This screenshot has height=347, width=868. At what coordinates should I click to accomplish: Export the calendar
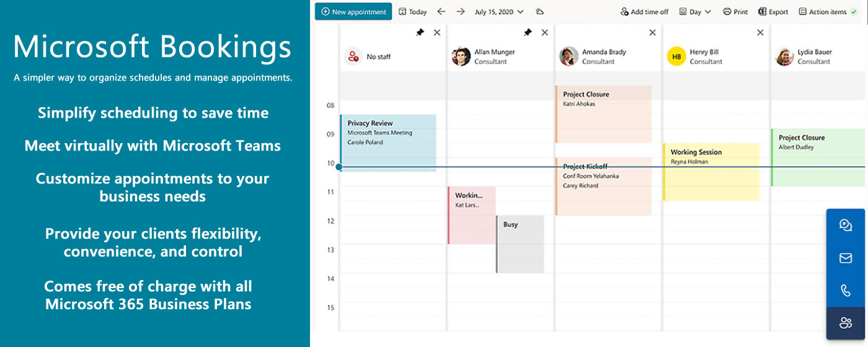point(773,12)
